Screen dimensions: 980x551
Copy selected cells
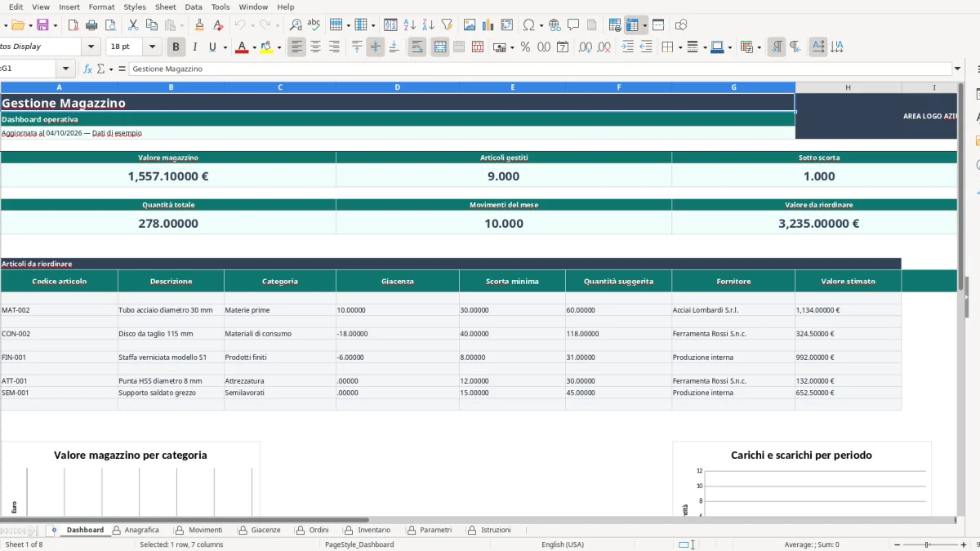(152, 25)
